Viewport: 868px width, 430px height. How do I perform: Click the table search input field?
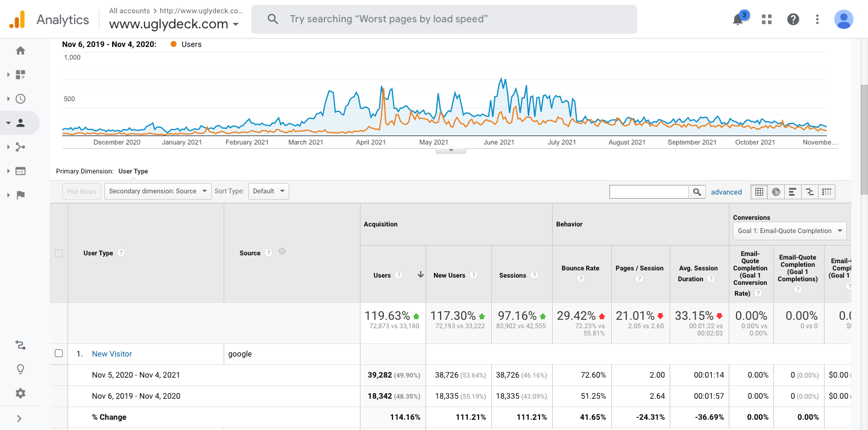pyautogui.click(x=649, y=192)
